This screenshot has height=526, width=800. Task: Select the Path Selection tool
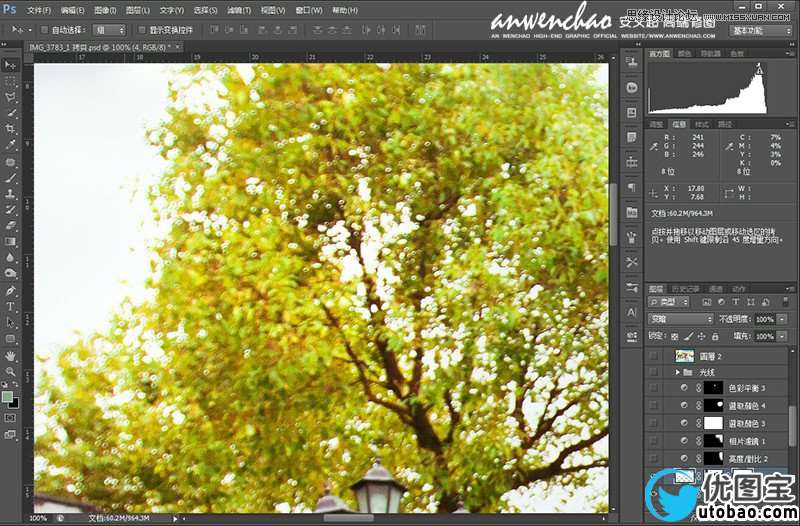coord(10,322)
